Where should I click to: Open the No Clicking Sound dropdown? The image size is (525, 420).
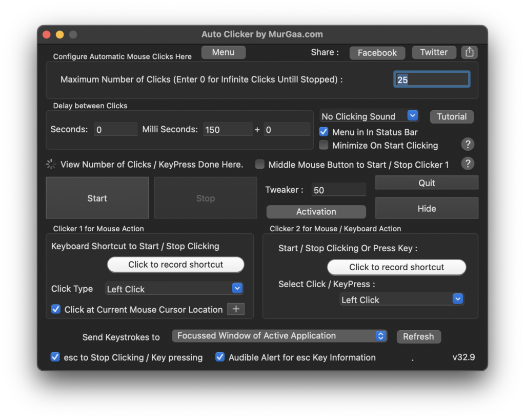click(412, 115)
